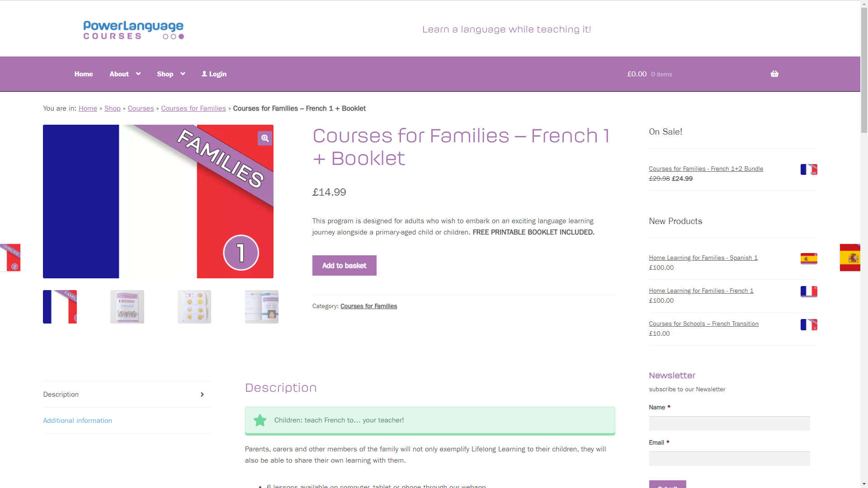Open the Courses for Families category link
The image size is (868, 488).
tap(368, 306)
